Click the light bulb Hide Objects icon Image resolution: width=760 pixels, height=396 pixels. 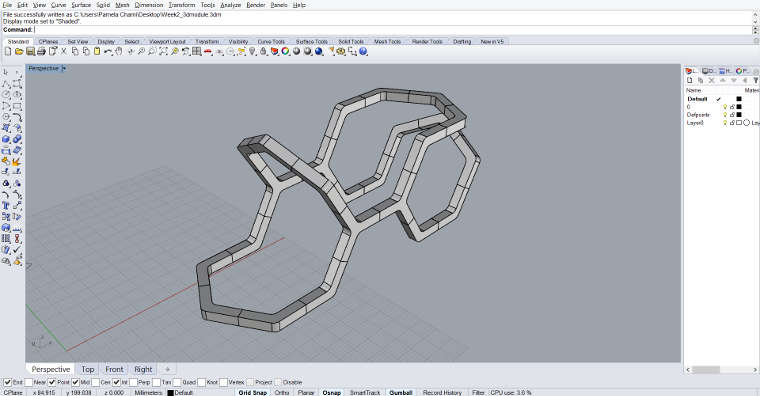coord(252,51)
